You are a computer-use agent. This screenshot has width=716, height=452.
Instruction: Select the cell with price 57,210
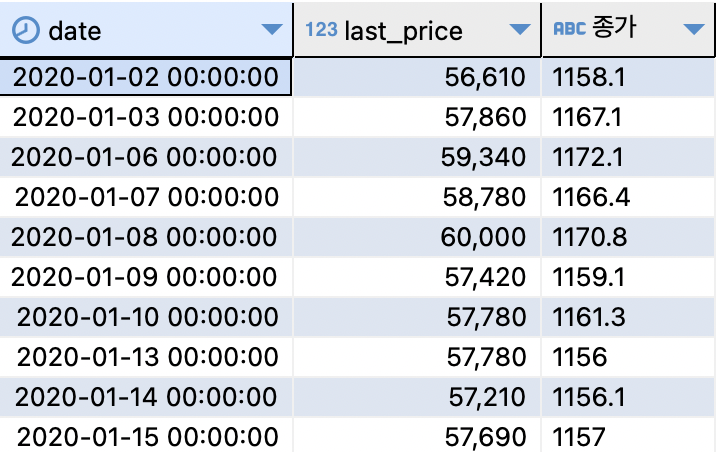[417, 397]
